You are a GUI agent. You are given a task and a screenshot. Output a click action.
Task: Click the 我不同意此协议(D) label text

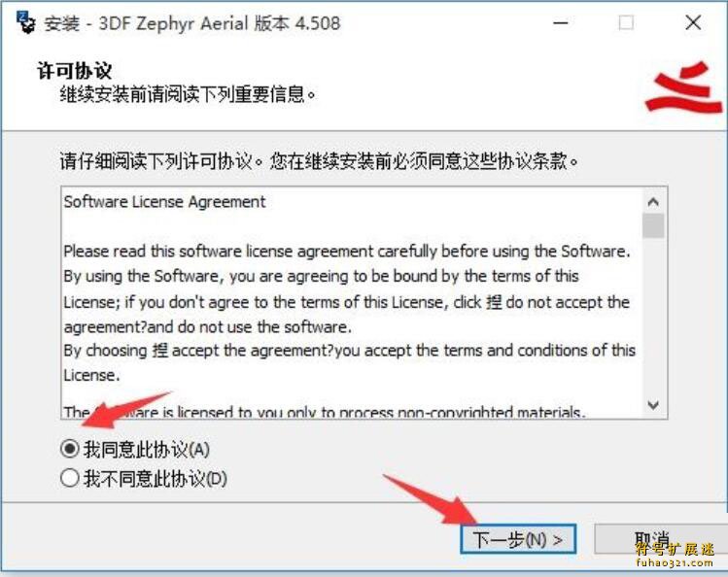(x=156, y=479)
